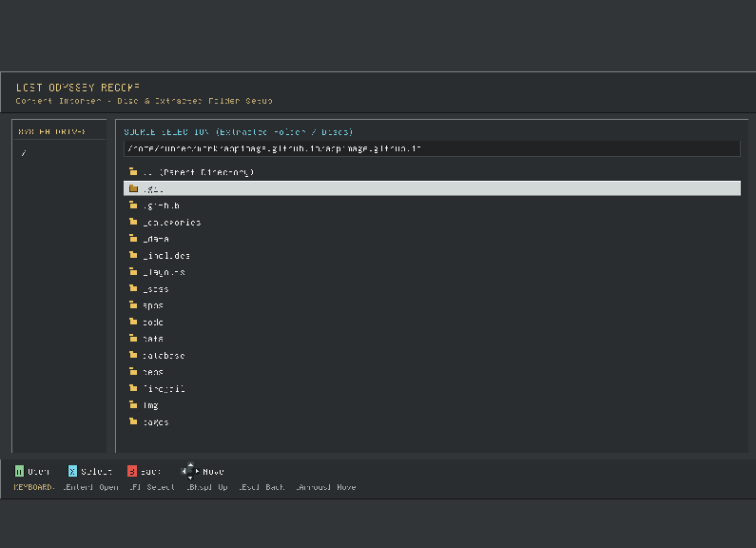Click the [Bksp] Up keyboard hint
The height and width of the screenshot is (548, 756).
(x=207, y=487)
